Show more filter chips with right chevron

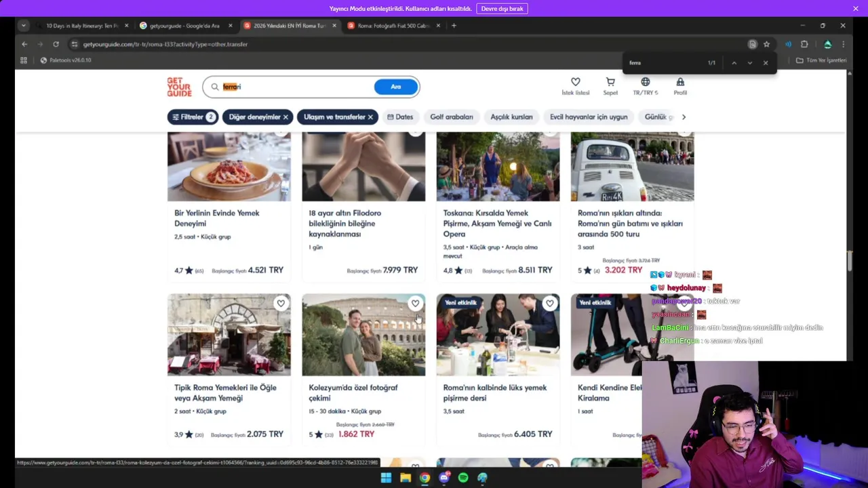point(684,117)
